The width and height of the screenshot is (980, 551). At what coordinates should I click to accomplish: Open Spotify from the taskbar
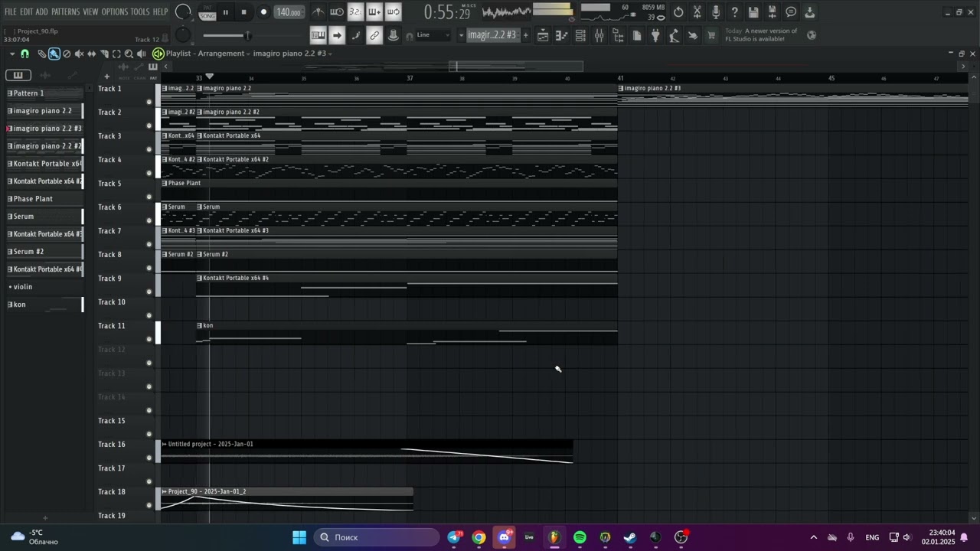[580, 537]
